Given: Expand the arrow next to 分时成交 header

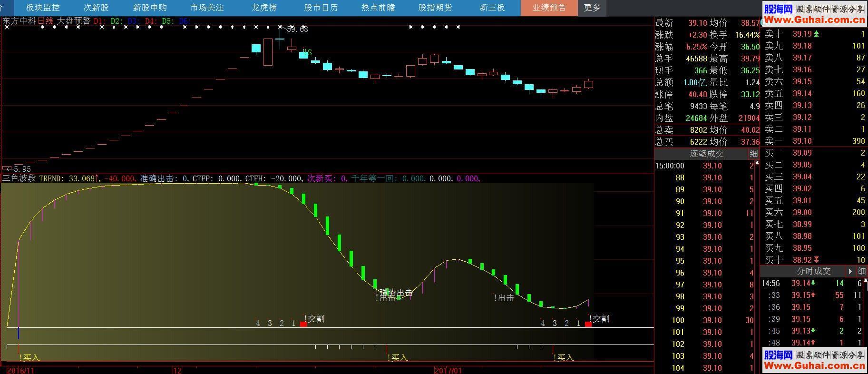Looking at the screenshot, I should (850, 271).
